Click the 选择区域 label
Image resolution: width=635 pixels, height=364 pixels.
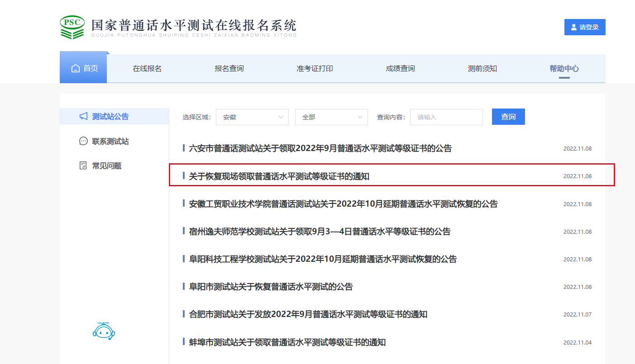pos(196,117)
